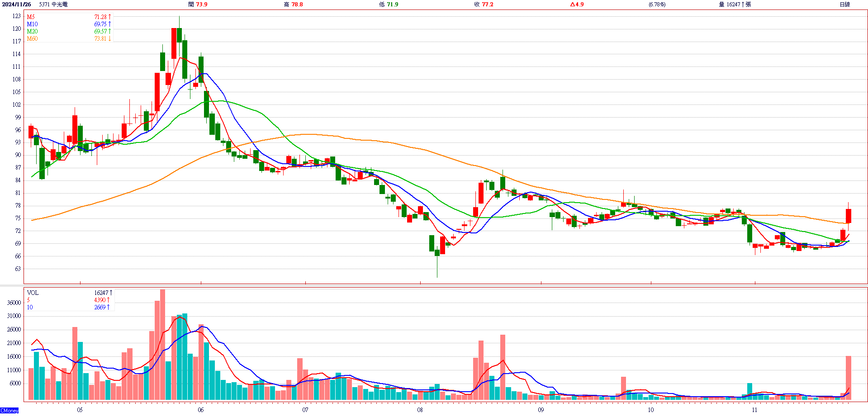Screen dimensions: 868x417
Task: Click the VOL label in volume panel
Action: point(33,293)
